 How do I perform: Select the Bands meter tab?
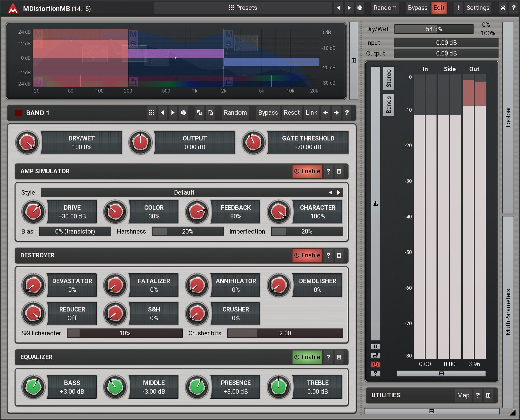click(389, 105)
